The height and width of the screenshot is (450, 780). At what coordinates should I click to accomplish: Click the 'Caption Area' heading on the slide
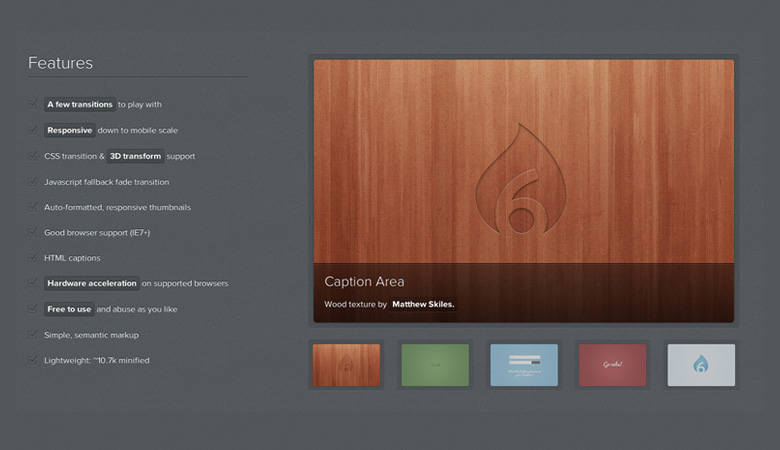tap(364, 282)
